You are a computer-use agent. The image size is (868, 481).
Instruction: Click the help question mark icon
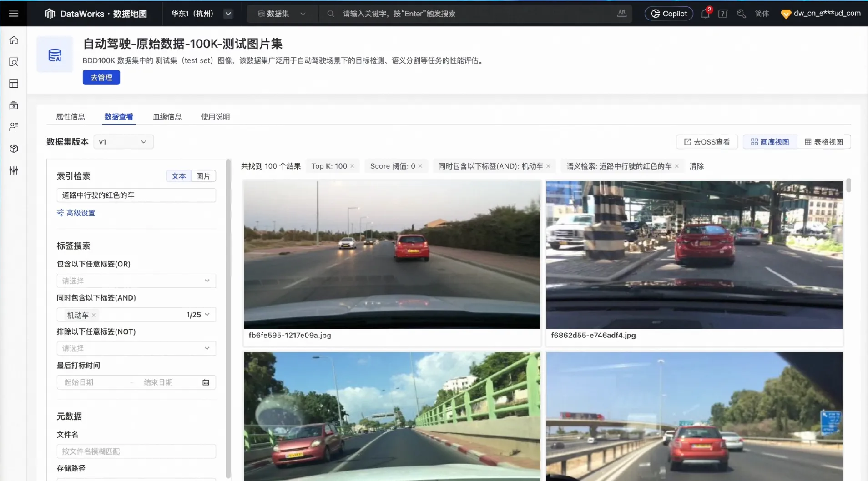coord(722,14)
